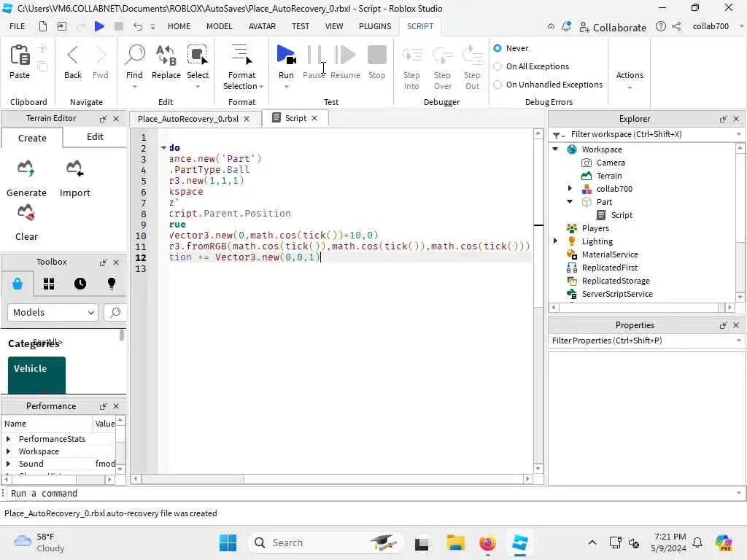Screen dimensions: 747x560
Task: Click the new file icon in quick access bar
Action: pos(43,26)
